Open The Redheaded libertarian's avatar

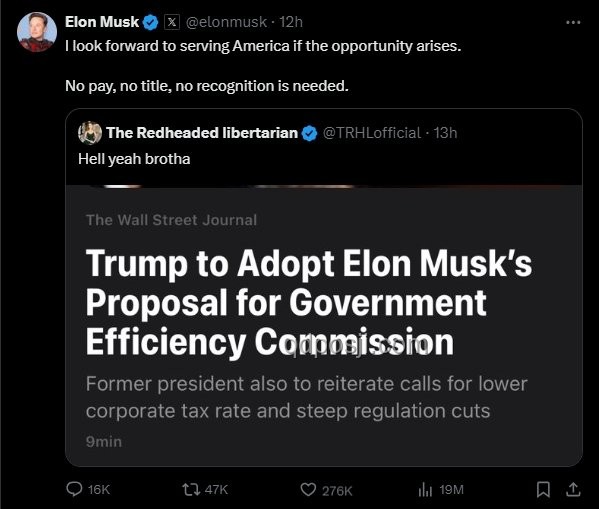click(90, 133)
